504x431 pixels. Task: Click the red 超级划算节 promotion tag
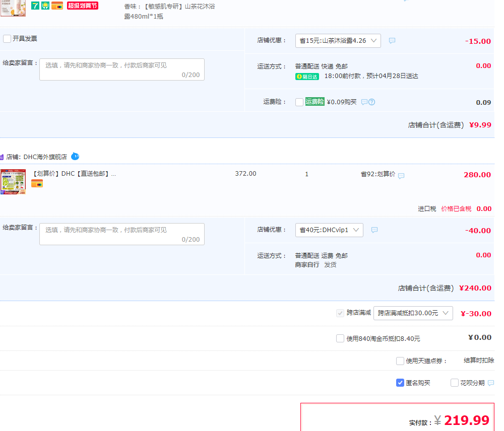click(x=83, y=6)
